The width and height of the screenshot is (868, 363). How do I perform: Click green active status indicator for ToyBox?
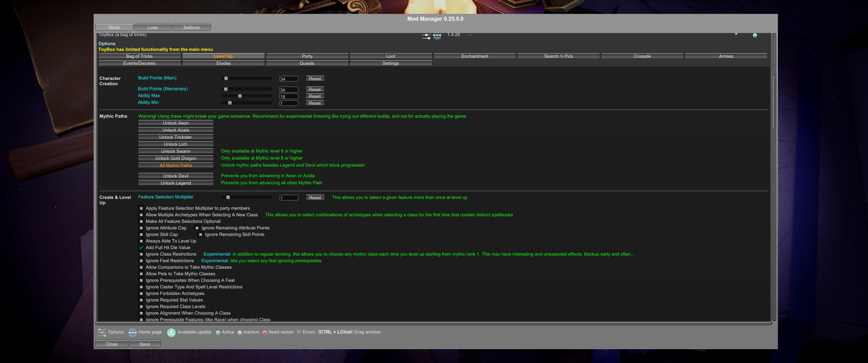[x=755, y=35]
